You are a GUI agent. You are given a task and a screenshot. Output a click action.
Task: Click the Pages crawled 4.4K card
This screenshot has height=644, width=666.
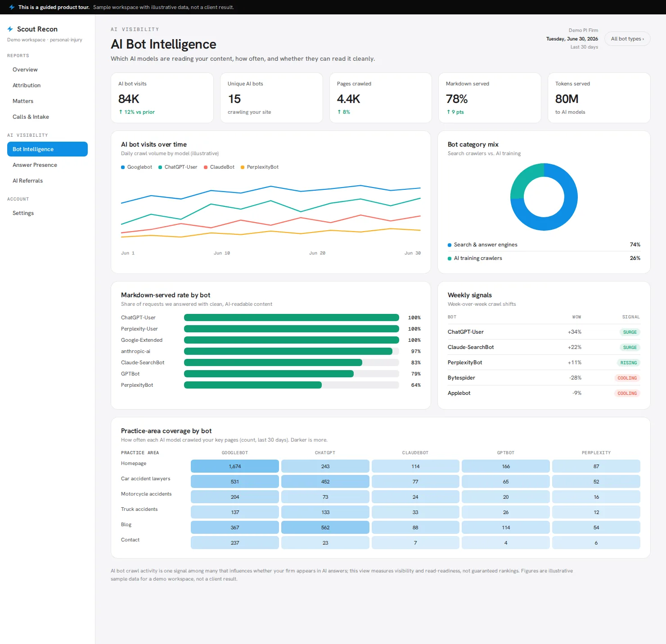(381, 98)
